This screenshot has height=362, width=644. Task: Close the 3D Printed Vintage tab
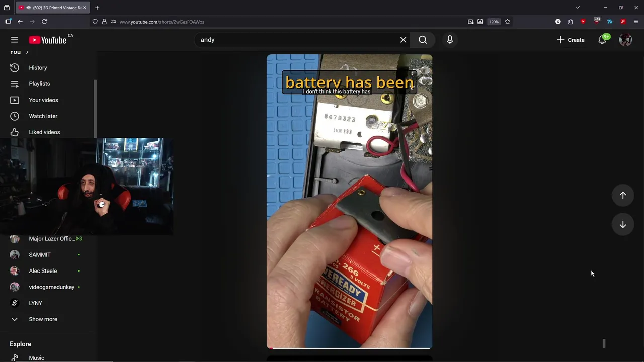[85, 8]
